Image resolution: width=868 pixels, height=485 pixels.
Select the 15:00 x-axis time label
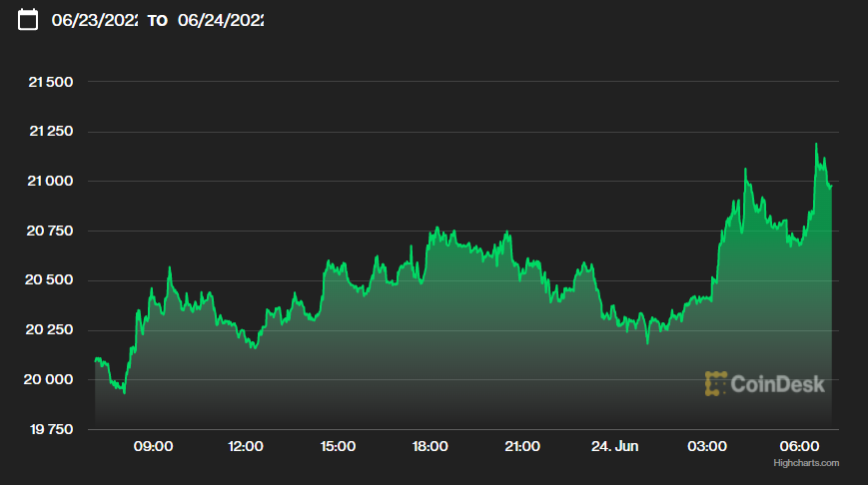339,446
